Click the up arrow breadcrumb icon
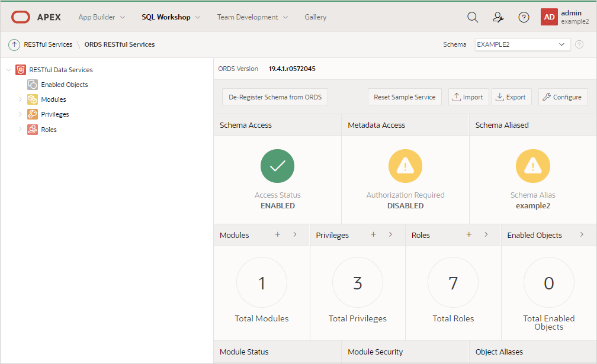 (x=14, y=44)
